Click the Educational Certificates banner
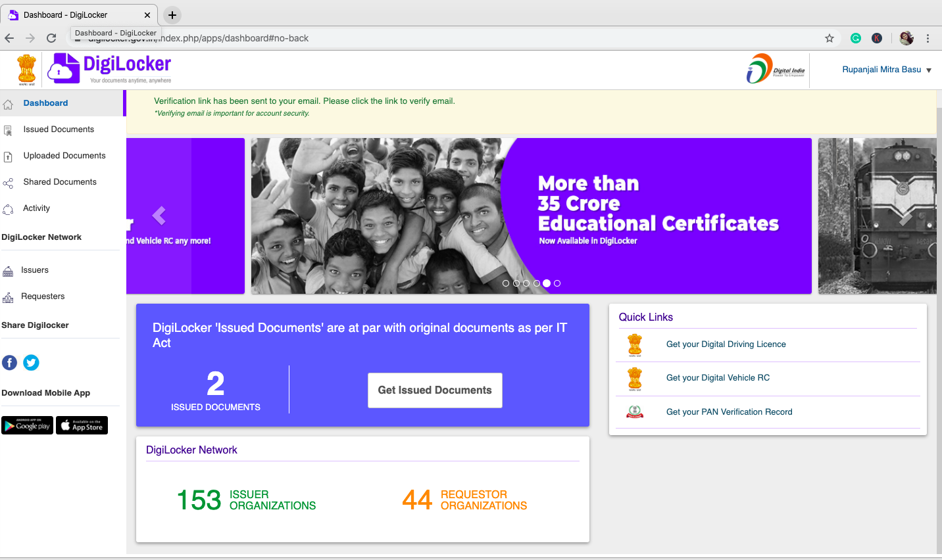Screen dimensions: 942x560 pyautogui.click(x=532, y=216)
